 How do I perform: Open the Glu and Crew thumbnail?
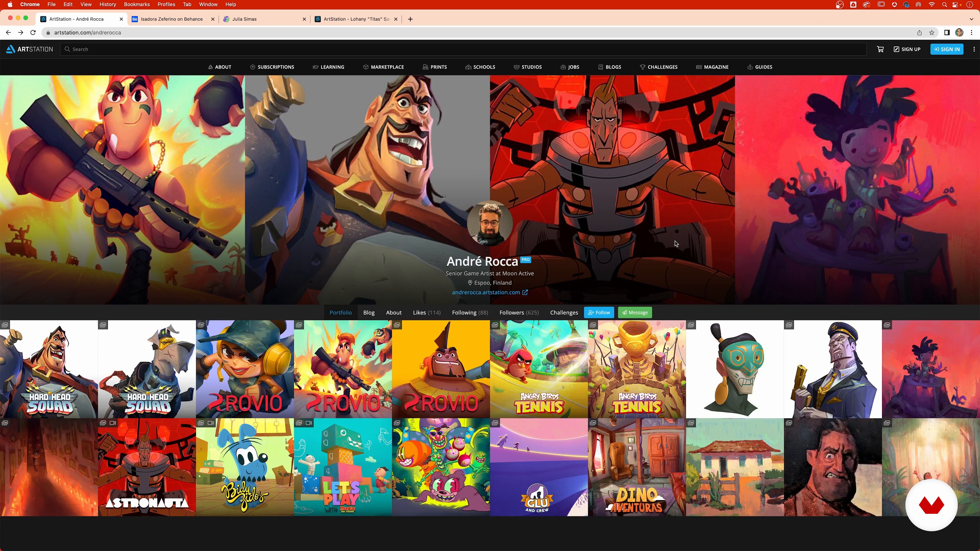(x=539, y=467)
